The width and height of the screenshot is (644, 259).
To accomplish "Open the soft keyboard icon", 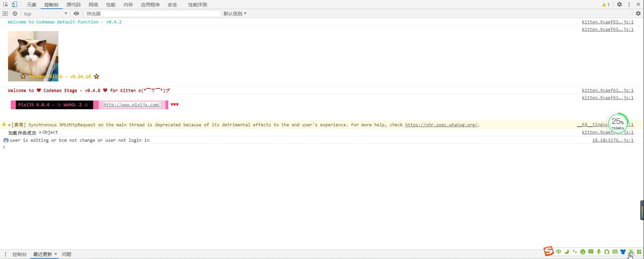I will click(x=615, y=252).
